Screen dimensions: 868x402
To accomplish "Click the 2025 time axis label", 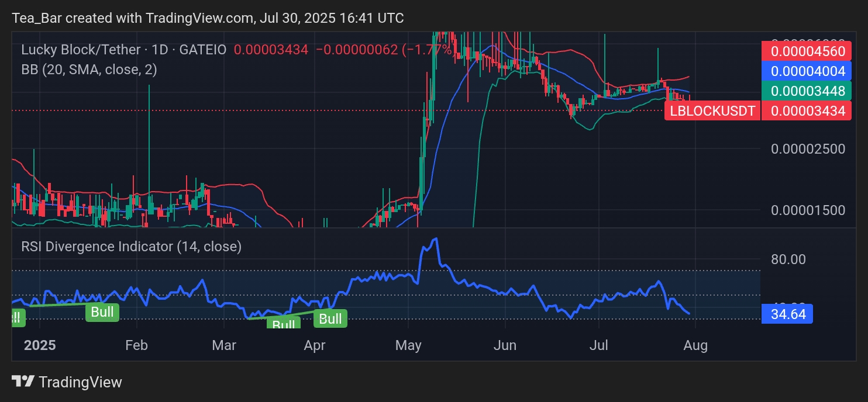I will (x=40, y=345).
